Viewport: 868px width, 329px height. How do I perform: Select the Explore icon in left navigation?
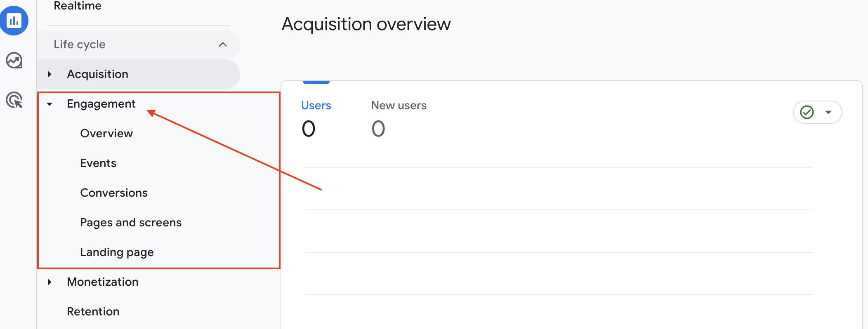[14, 60]
